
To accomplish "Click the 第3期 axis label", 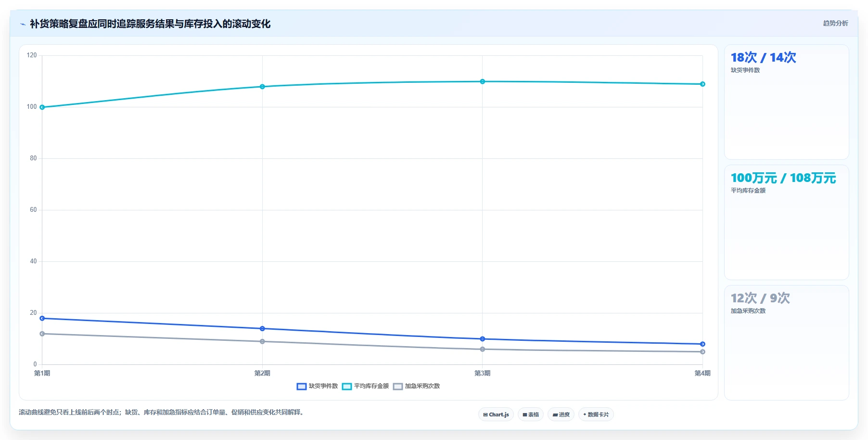I will pos(483,373).
